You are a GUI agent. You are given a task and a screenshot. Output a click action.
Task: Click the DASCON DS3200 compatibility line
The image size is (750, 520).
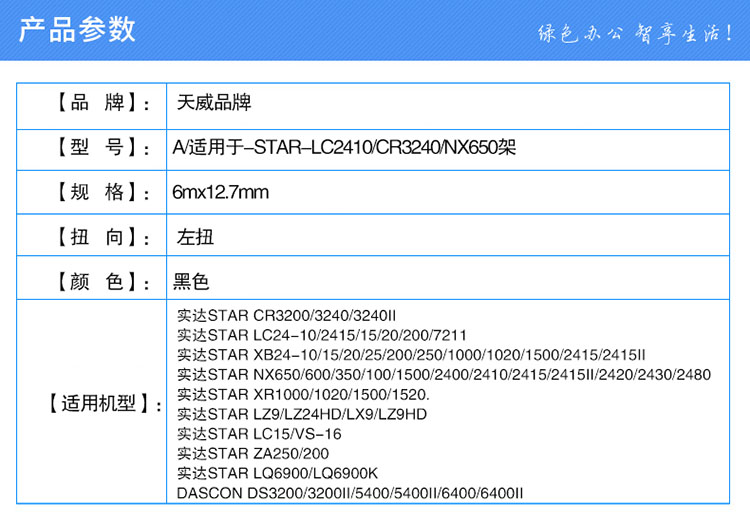point(350,492)
